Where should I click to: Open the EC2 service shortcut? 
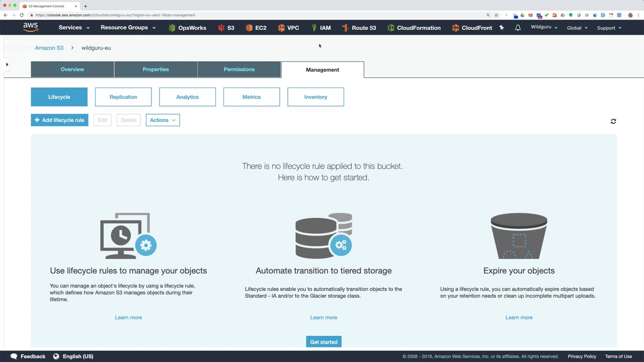[x=256, y=28]
